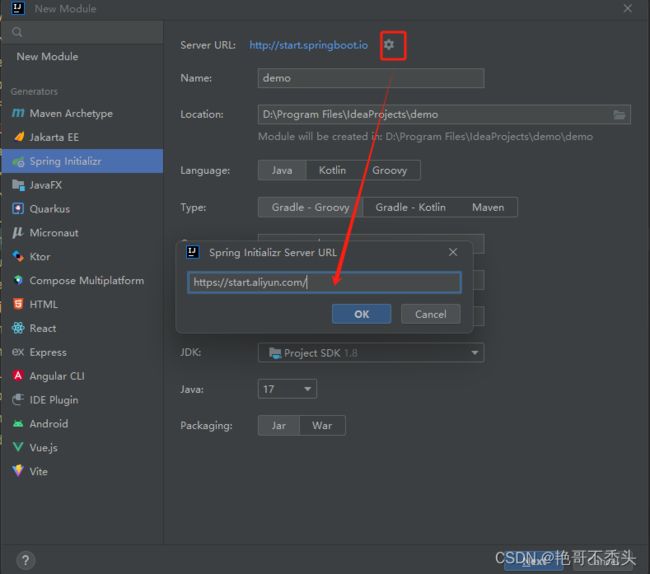Click the Angular CLI icon
Screen dimensions: 650x574
click(18, 376)
